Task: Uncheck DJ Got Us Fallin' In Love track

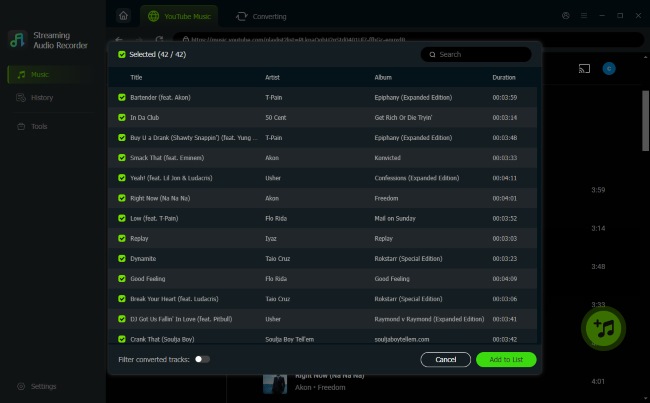Action: pos(121,319)
